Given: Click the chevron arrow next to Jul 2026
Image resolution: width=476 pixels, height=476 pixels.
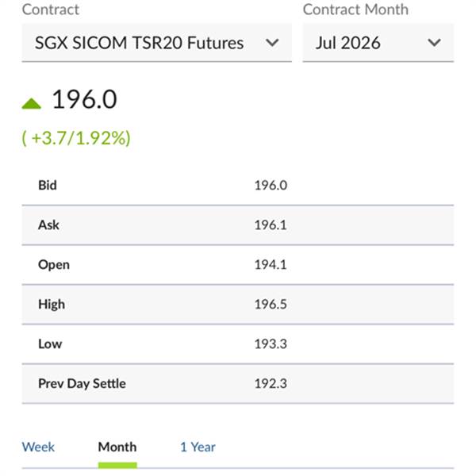Looking at the screenshot, I should [x=434, y=43].
